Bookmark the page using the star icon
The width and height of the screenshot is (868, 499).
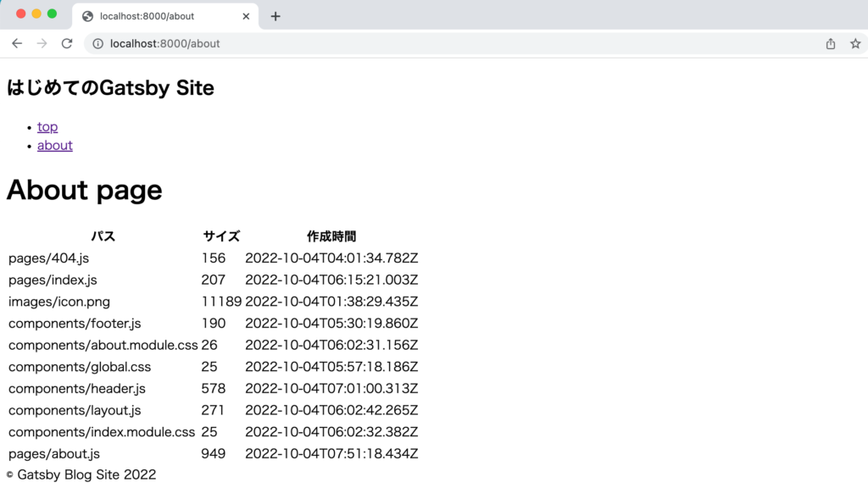point(855,43)
